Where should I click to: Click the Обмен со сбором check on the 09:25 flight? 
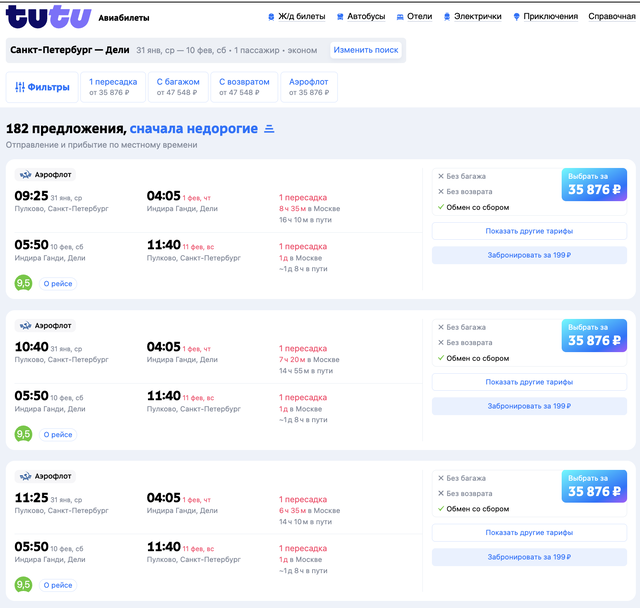(x=441, y=207)
